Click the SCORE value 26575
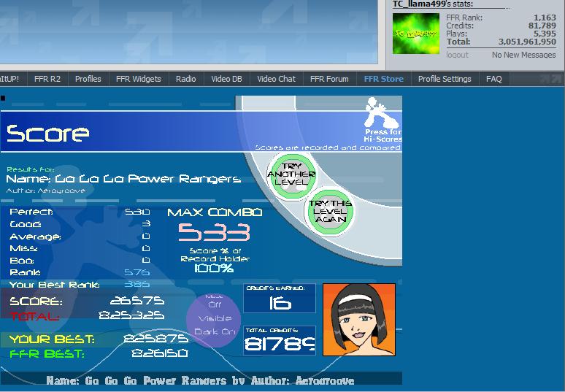 point(137,301)
